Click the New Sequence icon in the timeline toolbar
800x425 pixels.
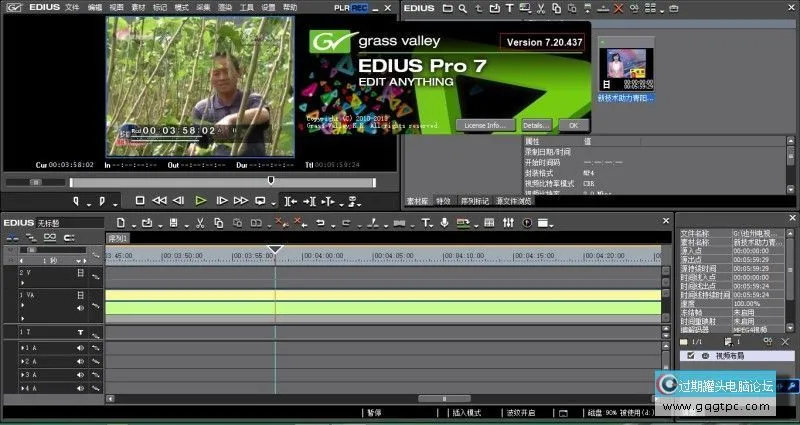(x=121, y=223)
